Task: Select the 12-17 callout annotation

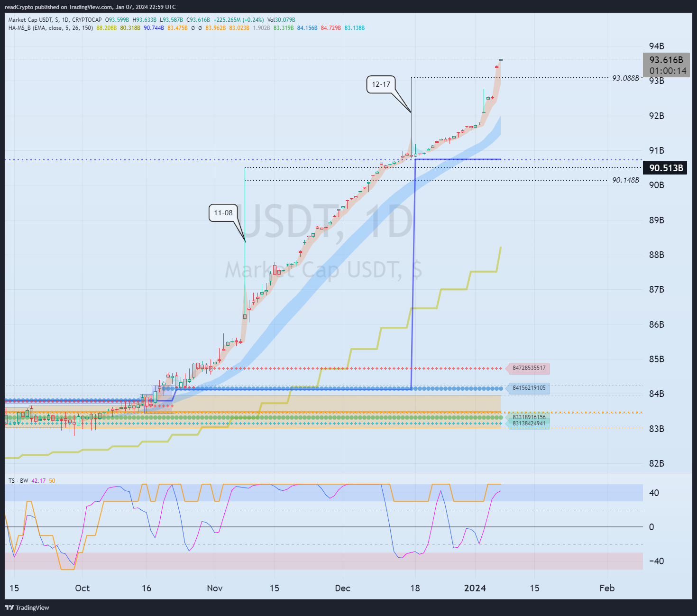Action: [x=381, y=84]
